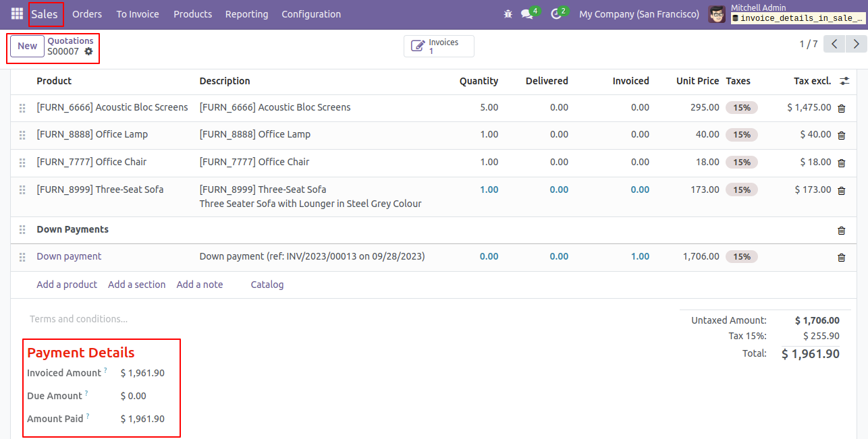Delete the Down Payments section
Image resolution: width=868 pixels, height=439 pixels.
coord(841,230)
